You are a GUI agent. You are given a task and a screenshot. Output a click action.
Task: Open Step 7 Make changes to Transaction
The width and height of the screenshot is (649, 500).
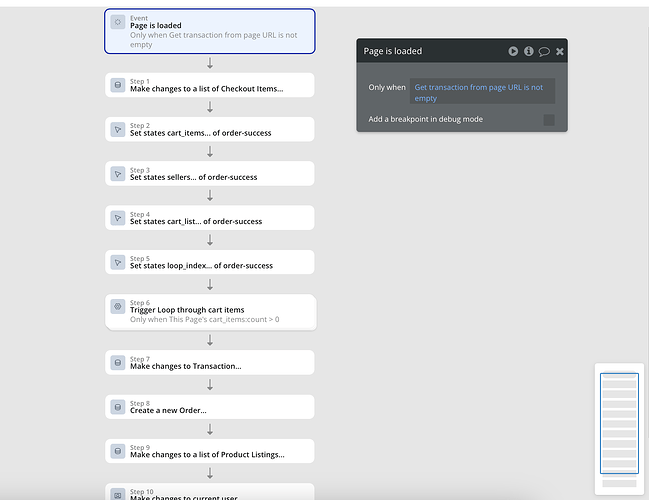coord(210,363)
